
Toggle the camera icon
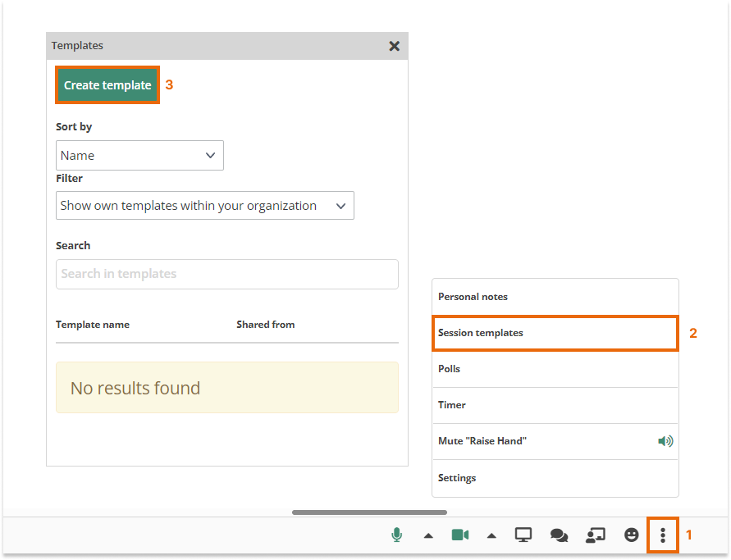460,535
